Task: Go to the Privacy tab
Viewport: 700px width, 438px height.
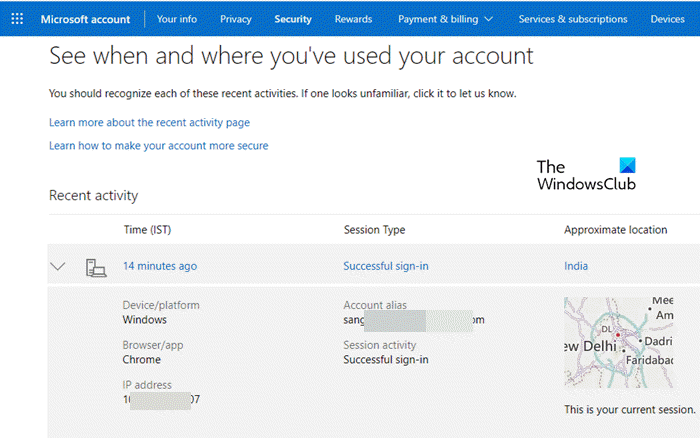Action: [235, 19]
